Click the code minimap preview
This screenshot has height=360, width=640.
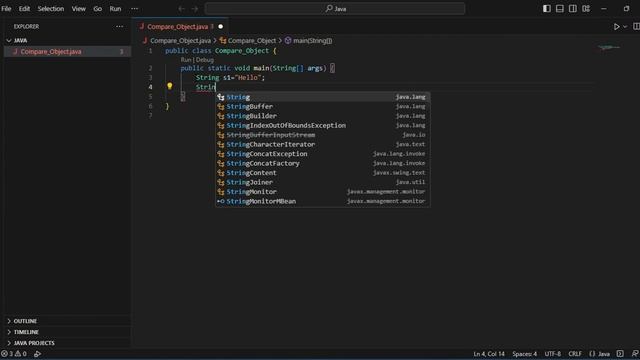pos(609,48)
